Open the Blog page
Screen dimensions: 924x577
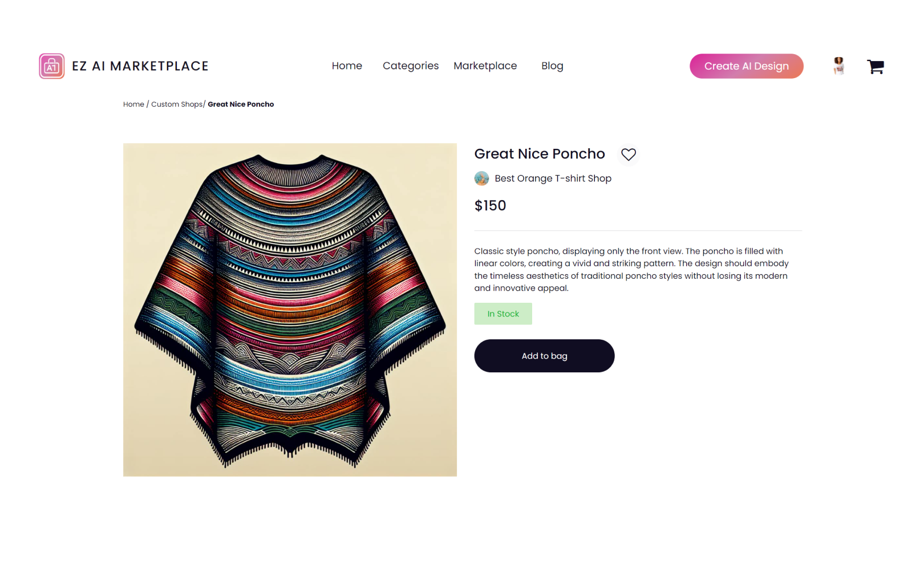click(552, 66)
